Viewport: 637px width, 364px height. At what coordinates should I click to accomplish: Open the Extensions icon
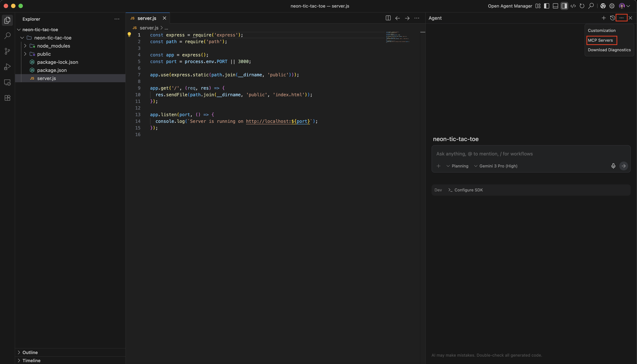pos(7,98)
